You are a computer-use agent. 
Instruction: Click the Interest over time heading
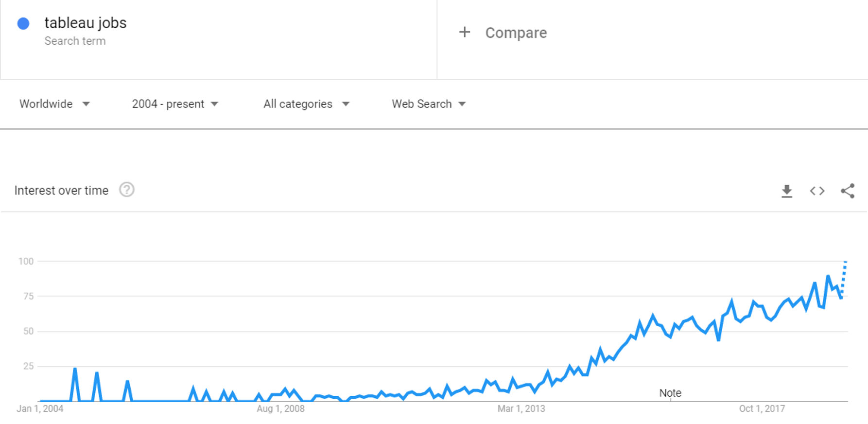[61, 190]
